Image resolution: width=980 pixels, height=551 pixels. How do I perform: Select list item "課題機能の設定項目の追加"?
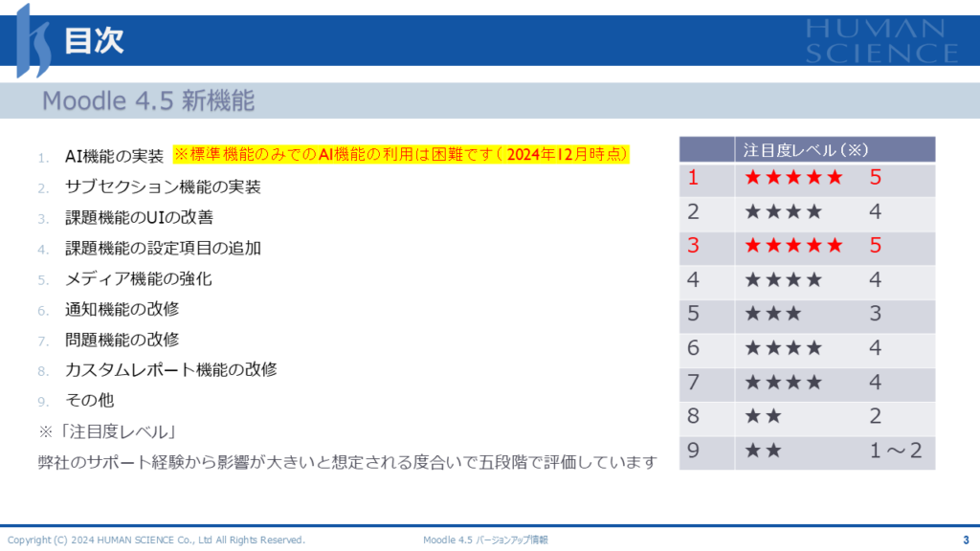pyautogui.click(x=163, y=248)
